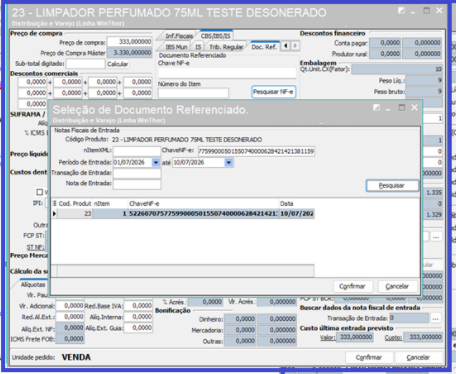This screenshot has height=374, width=456.
Task: Close the Seleção de Documento Referenciado dialog
Action: click(414, 108)
